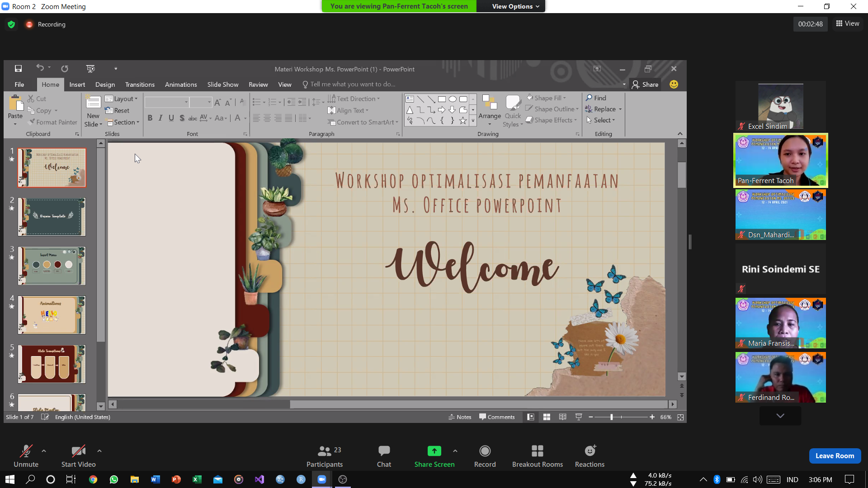Toggle Strikethrough formatting

coord(193,118)
